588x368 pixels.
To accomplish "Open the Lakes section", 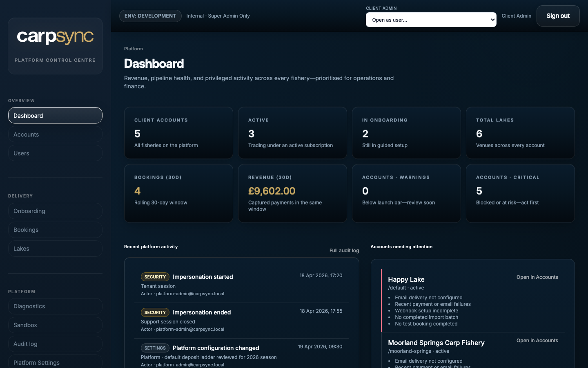I will tap(55, 249).
